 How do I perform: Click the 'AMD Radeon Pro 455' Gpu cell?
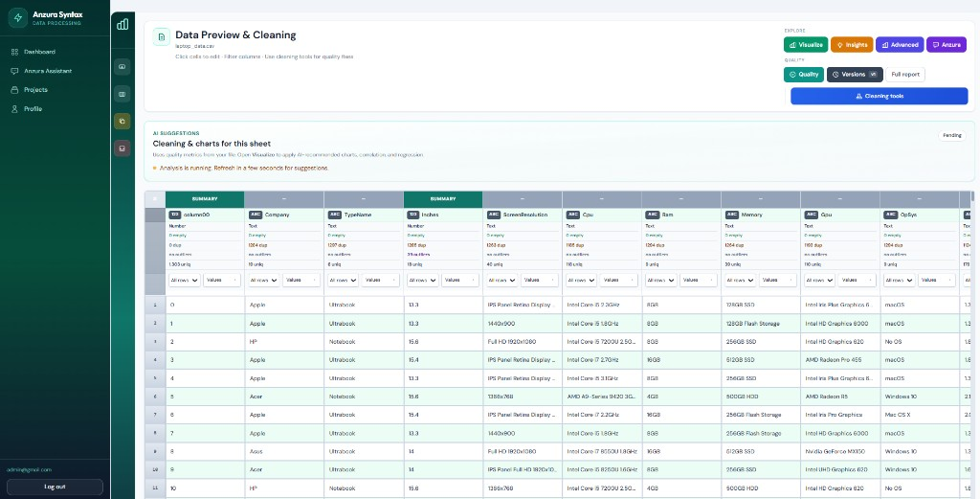(840, 360)
